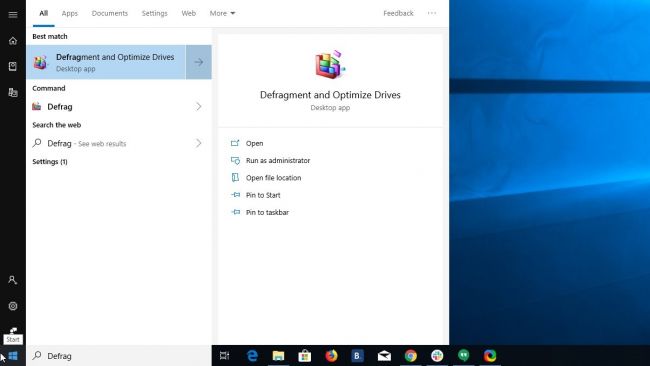The image size is (650, 366).
Task: Open the Microsoft Store taskbar icon
Action: point(305,356)
